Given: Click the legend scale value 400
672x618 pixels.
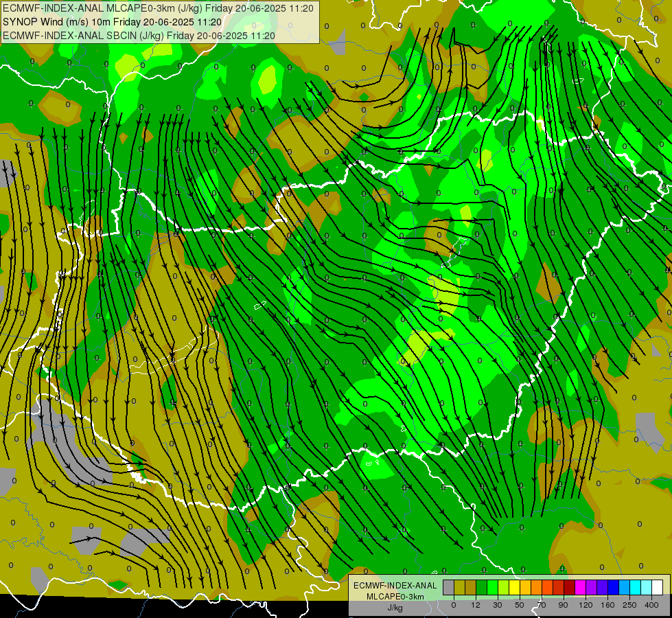Looking at the screenshot, I should tap(651, 605).
